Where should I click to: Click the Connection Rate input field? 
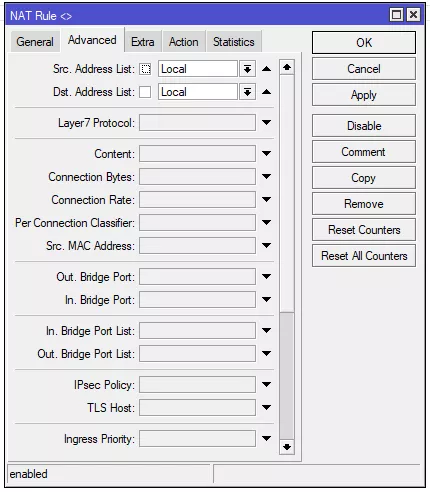pyautogui.click(x=197, y=200)
